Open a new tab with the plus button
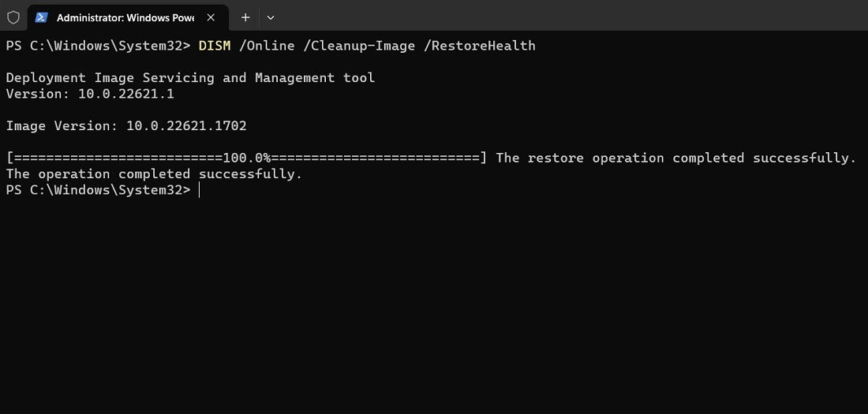Viewport: 868px width, 414px height. coord(245,17)
